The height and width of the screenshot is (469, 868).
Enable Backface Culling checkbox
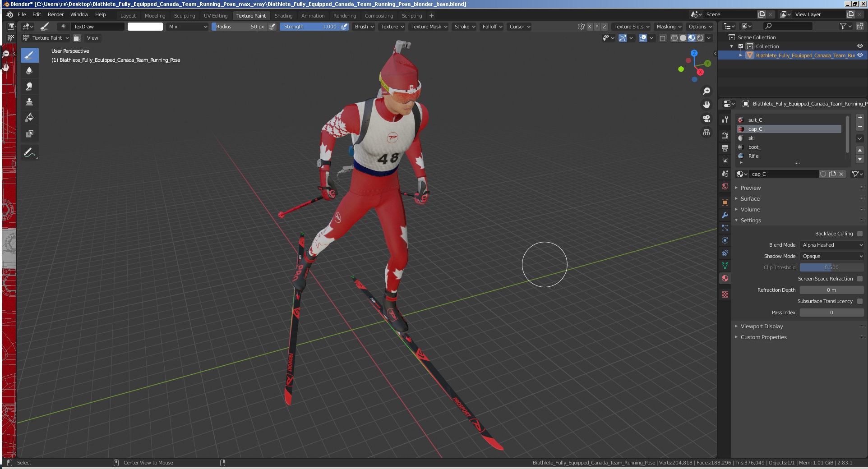860,234
